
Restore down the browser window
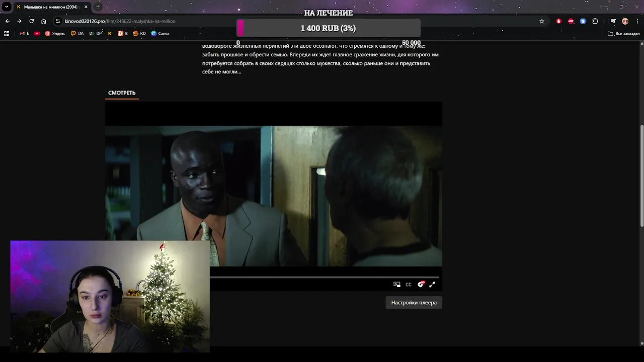click(622, 7)
